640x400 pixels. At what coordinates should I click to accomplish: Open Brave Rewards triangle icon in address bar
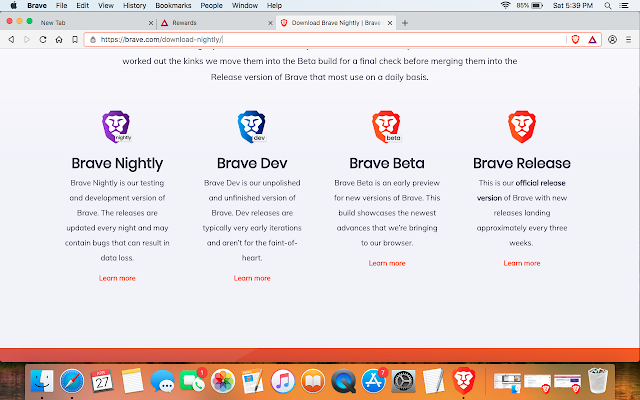(x=592, y=40)
